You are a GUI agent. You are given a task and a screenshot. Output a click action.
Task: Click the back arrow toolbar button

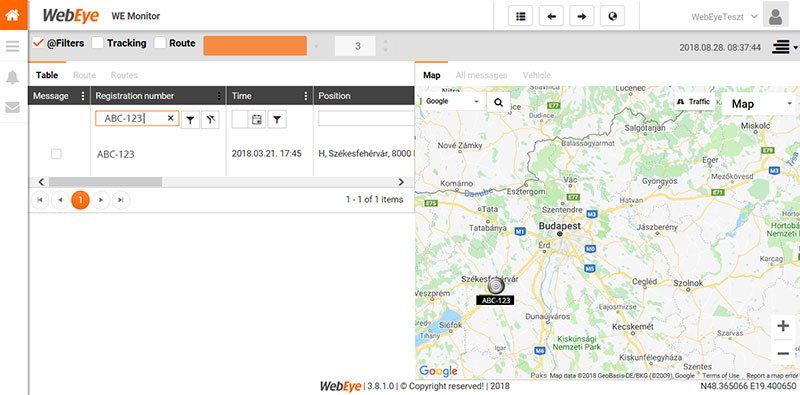pos(551,16)
